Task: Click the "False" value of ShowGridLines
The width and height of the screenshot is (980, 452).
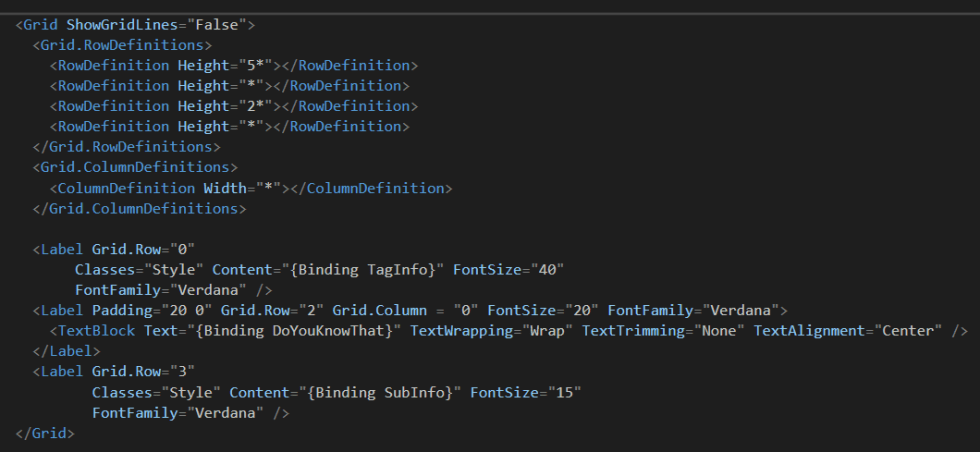Action: [217, 25]
